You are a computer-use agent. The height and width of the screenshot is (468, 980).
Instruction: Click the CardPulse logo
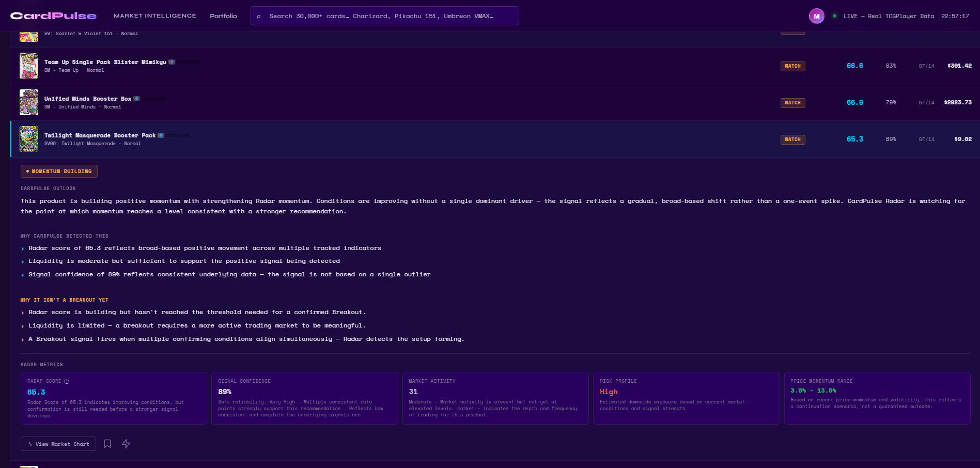click(53, 16)
